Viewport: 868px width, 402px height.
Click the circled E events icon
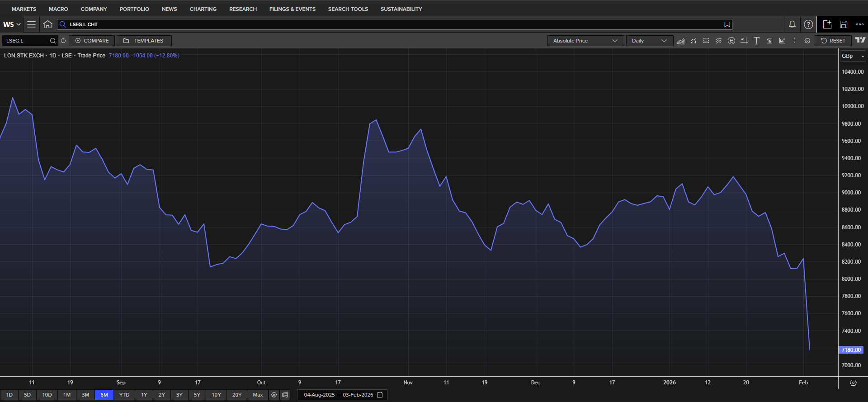731,41
